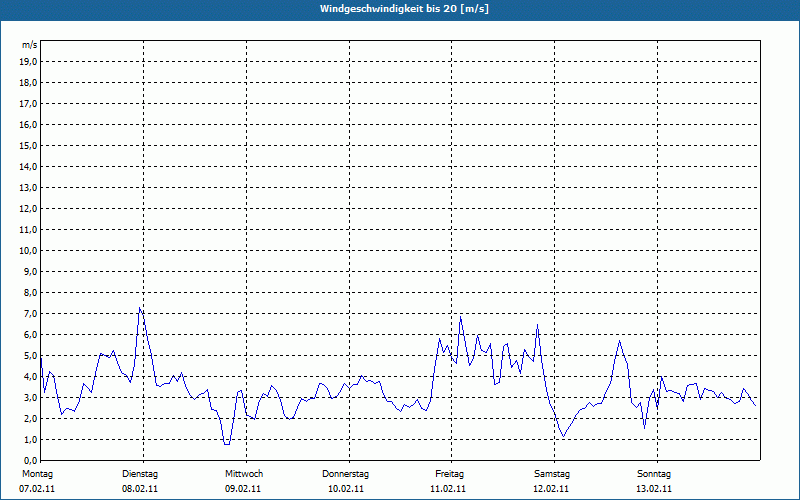The height and width of the screenshot is (500, 800).
Task: Click the Freitag day label
Action: (x=449, y=474)
